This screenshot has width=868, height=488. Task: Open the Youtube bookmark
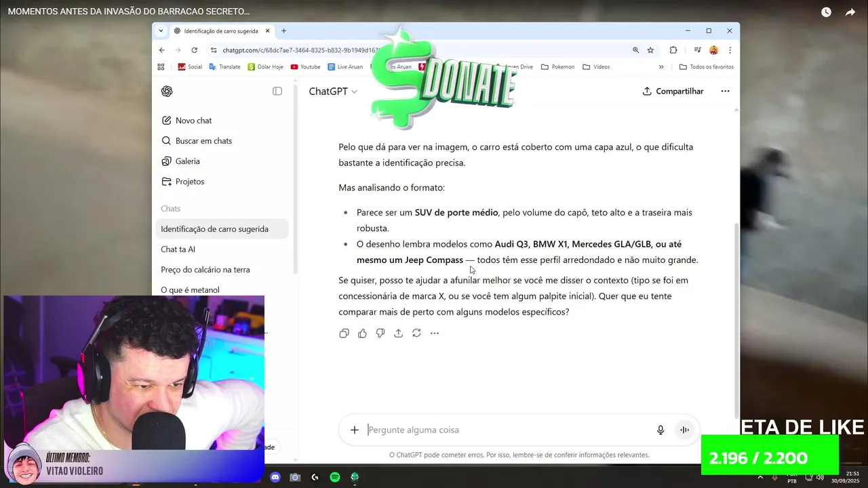(305, 67)
